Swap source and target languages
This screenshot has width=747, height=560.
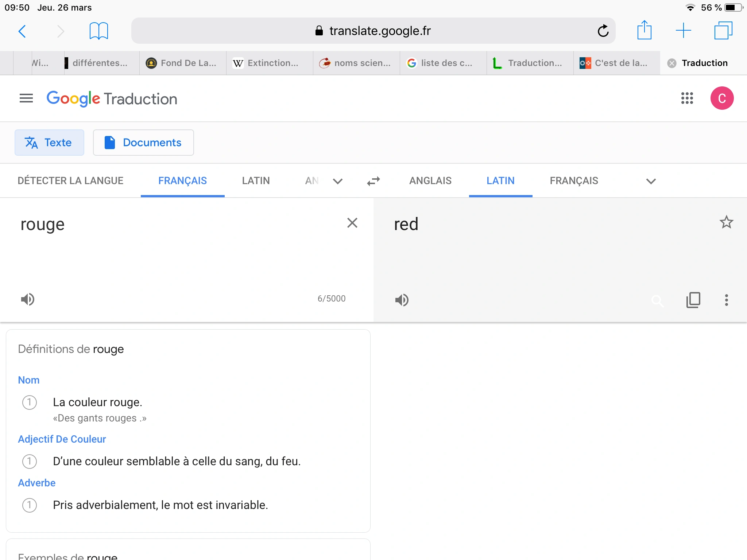(x=373, y=181)
